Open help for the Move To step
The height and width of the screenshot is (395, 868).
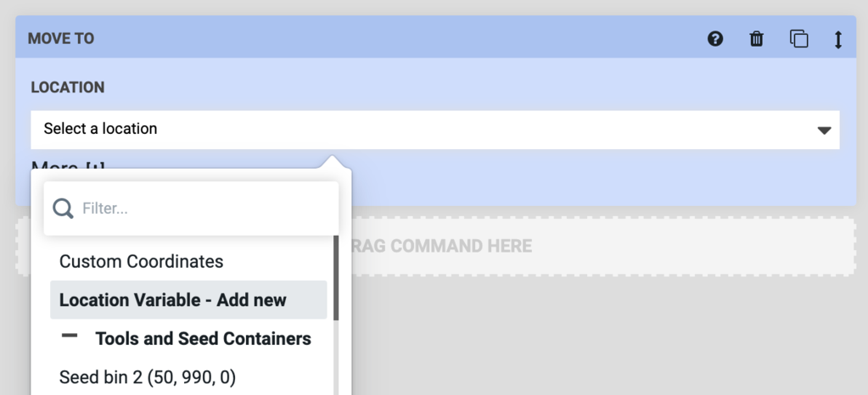point(715,39)
